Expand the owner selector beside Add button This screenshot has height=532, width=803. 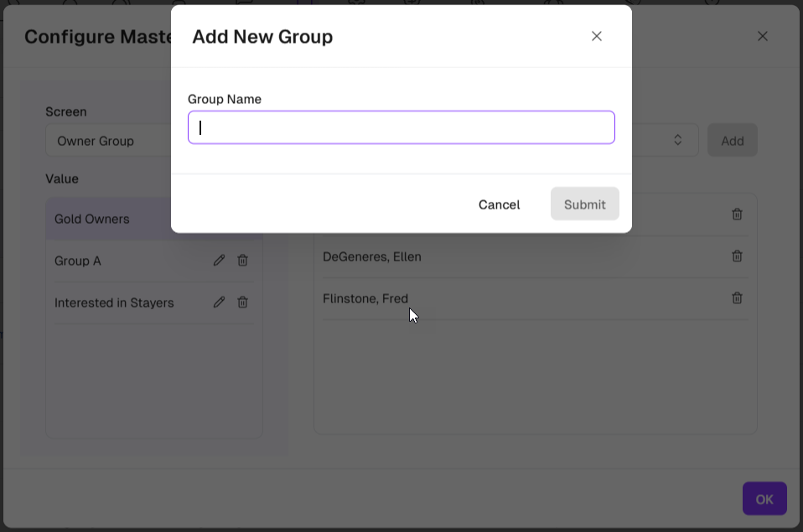(x=677, y=141)
